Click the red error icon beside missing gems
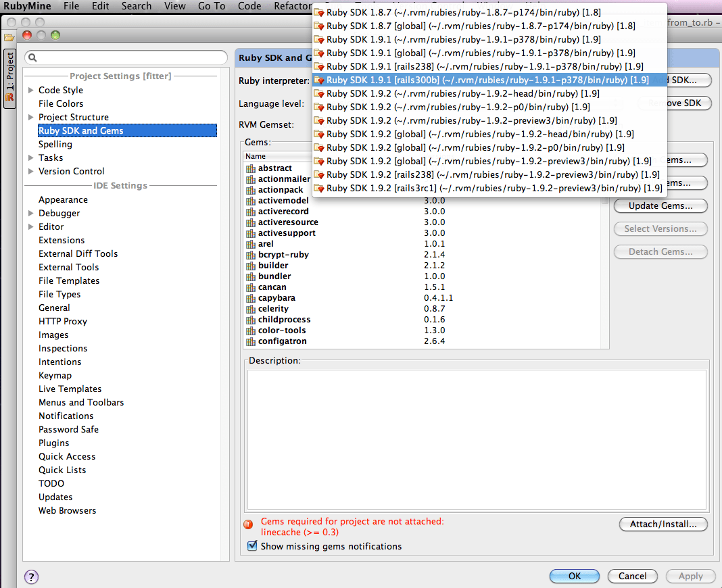This screenshot has height=588, width=722. 248,524
